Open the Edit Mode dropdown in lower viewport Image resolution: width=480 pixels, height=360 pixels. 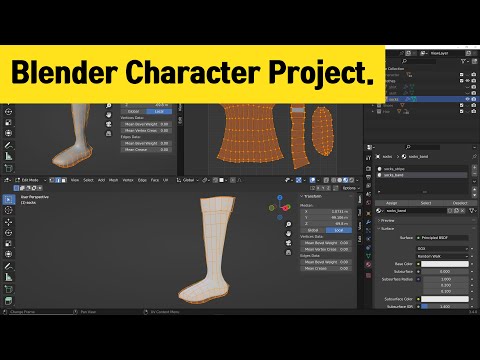click(x=30, y=180)
